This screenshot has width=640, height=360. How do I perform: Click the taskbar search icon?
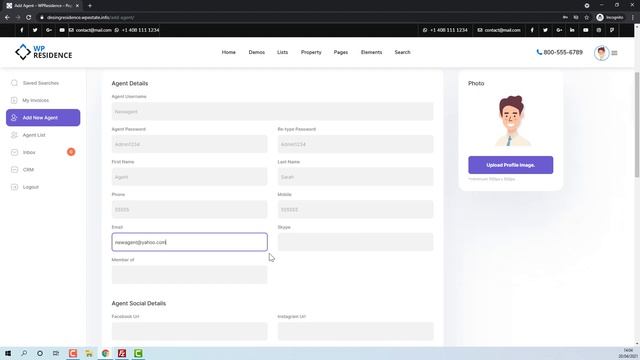[x=24, y=353]
